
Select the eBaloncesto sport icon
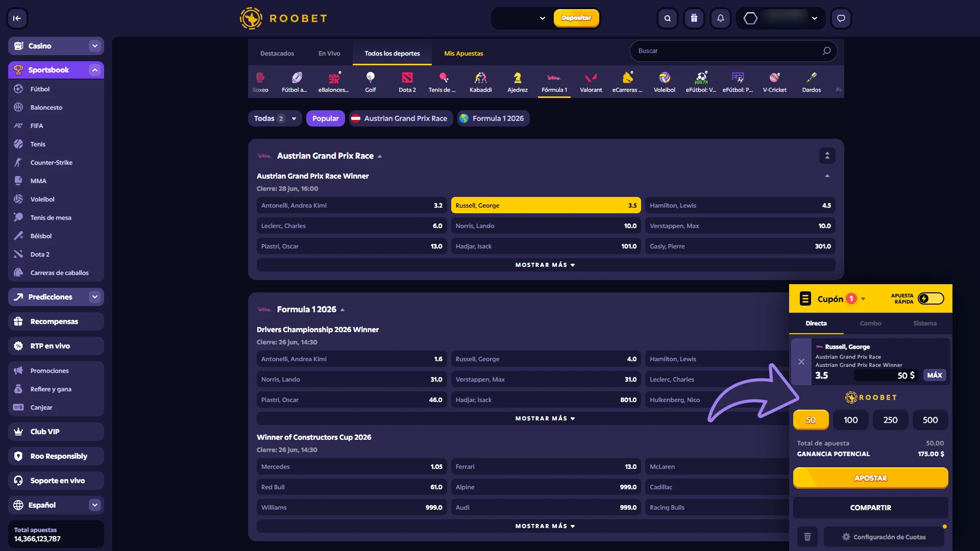334,82
